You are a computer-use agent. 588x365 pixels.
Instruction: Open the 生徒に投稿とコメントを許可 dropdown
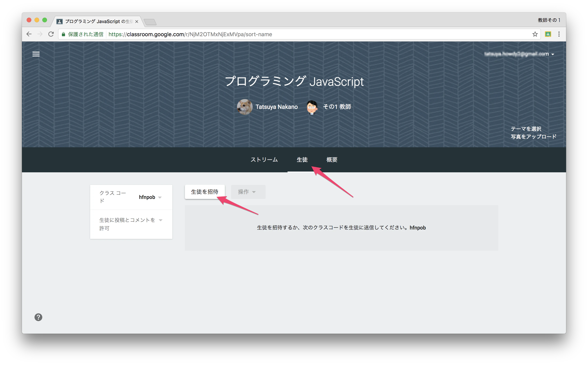161,220
